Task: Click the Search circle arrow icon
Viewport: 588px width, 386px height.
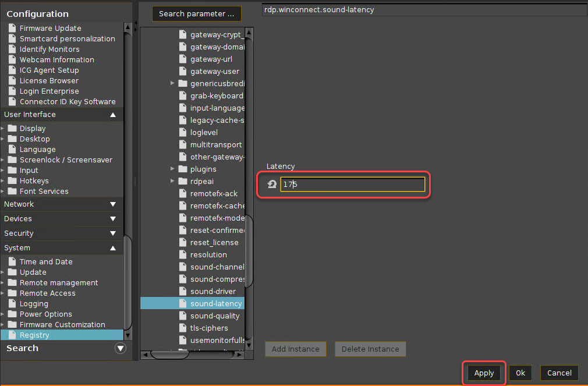Action: tap(121, 348)
